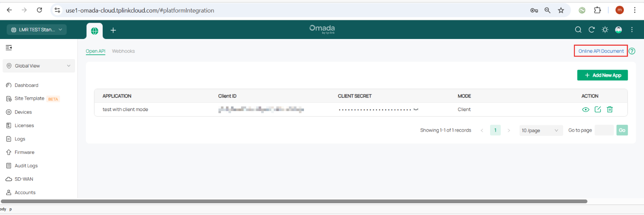The image size is (644, 215).
Task: Open Accounts in the sidebar
Action: coord(25,192)
